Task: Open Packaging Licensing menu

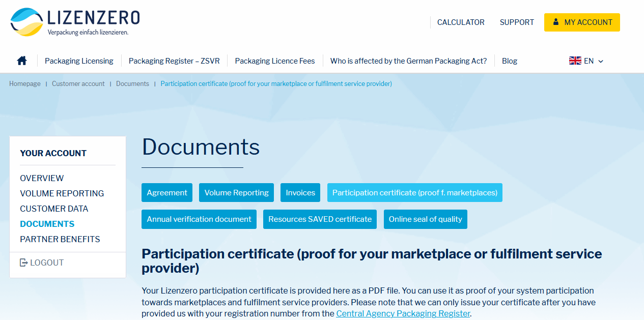Action: tap(79, 61)
